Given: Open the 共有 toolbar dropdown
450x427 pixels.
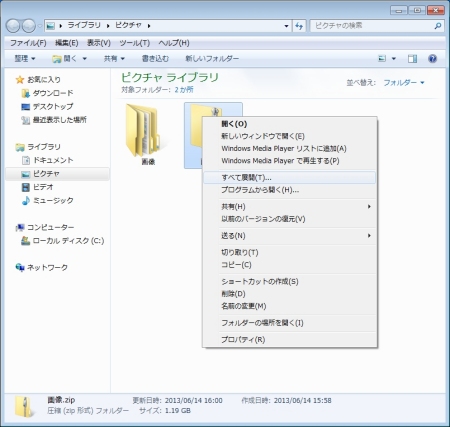Looking at the screenshot, I should click(114, 59).
